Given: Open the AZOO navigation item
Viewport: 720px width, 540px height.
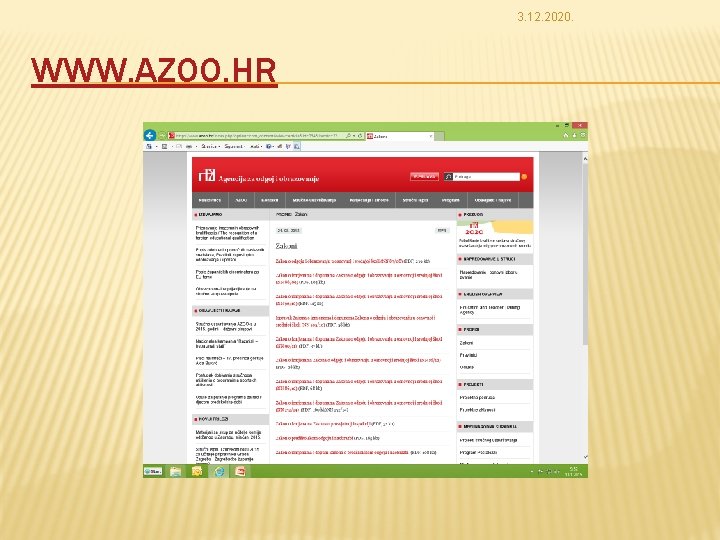Looking at the screenshot, I should 241,200.
